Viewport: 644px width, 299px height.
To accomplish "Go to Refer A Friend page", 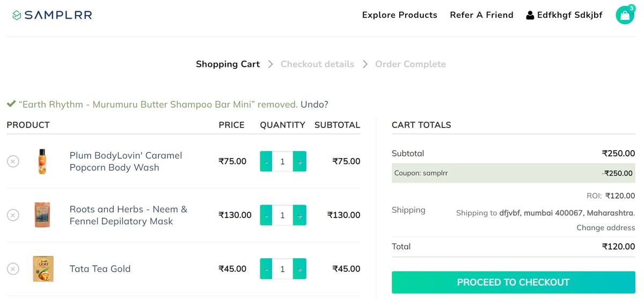I will pyautogui.click(x=481, y=15).
